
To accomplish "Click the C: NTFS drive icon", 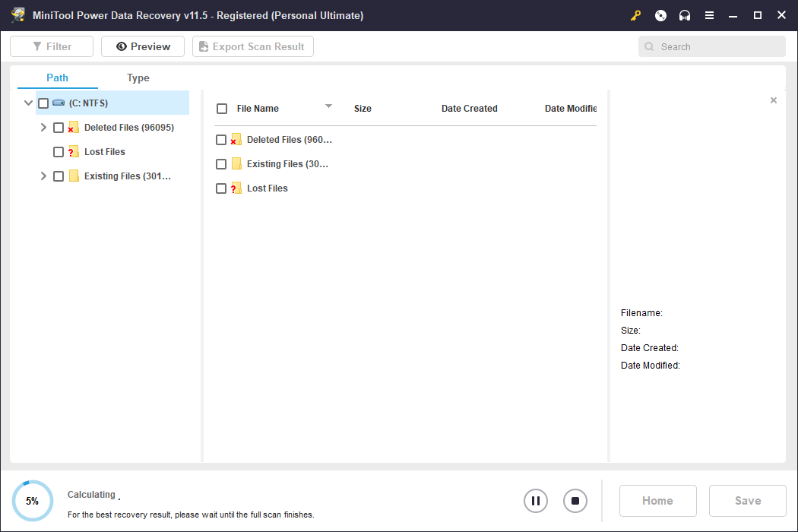I will (x=59, y=103).
